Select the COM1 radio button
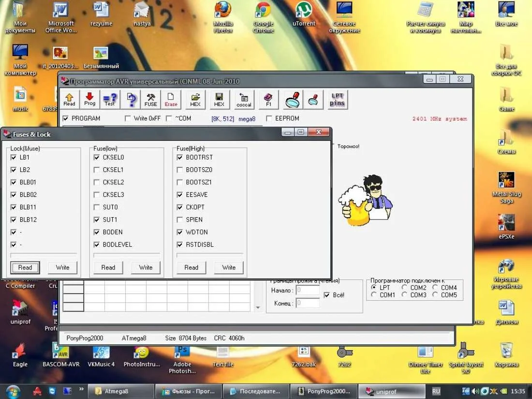The height and width of the screenshot is (399, 532). click(374, 295)
